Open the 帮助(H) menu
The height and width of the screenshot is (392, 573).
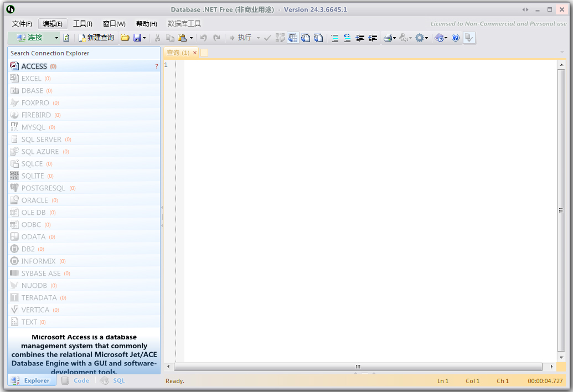pos(147,24)
